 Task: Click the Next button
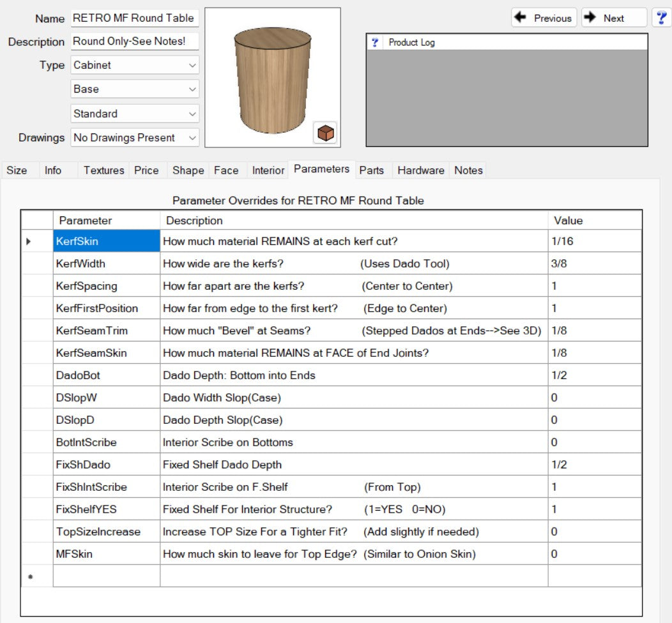613,18
